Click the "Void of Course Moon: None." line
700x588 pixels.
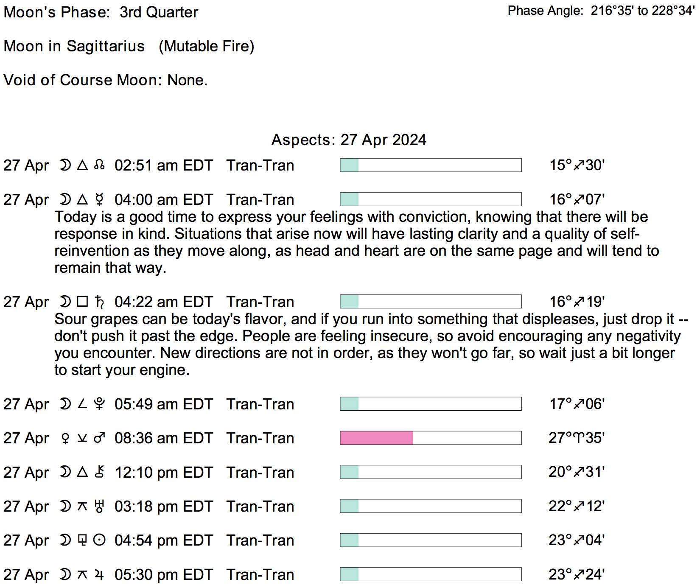tap(106, 80)
